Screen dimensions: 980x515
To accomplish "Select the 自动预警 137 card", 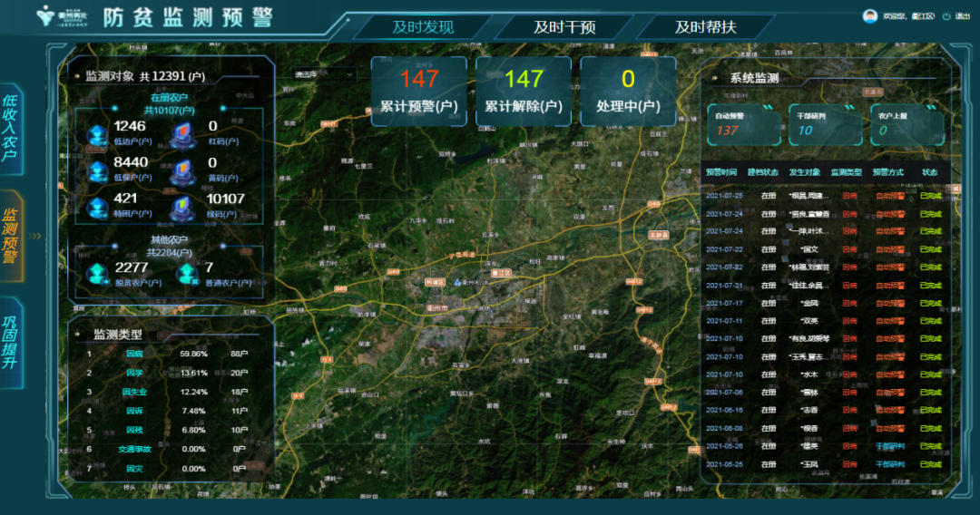I will coord(744,124).
